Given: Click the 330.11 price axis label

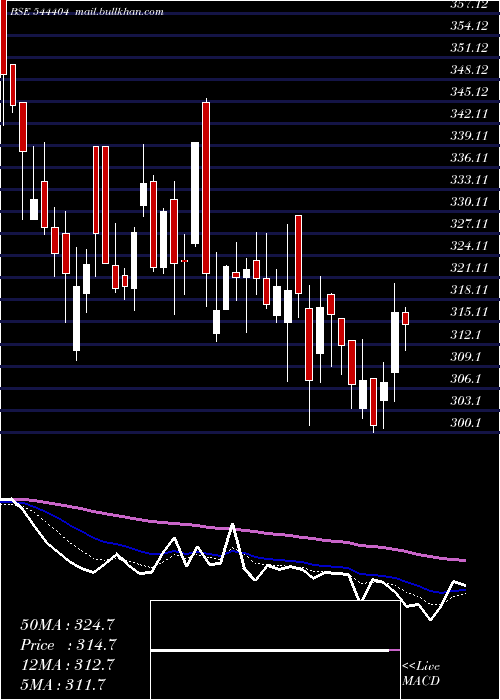Looking at the screenshot, I should tap(469, 202).
